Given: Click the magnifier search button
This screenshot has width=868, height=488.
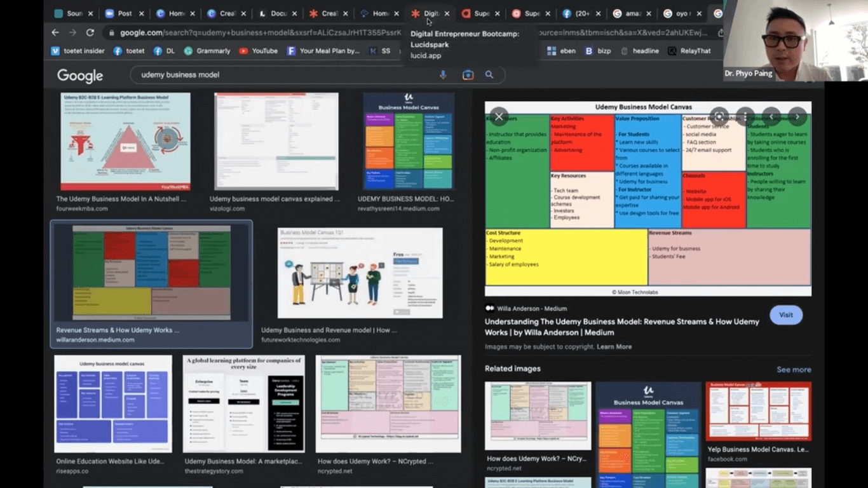Looking at the screenshot, I should pos(489,74).
